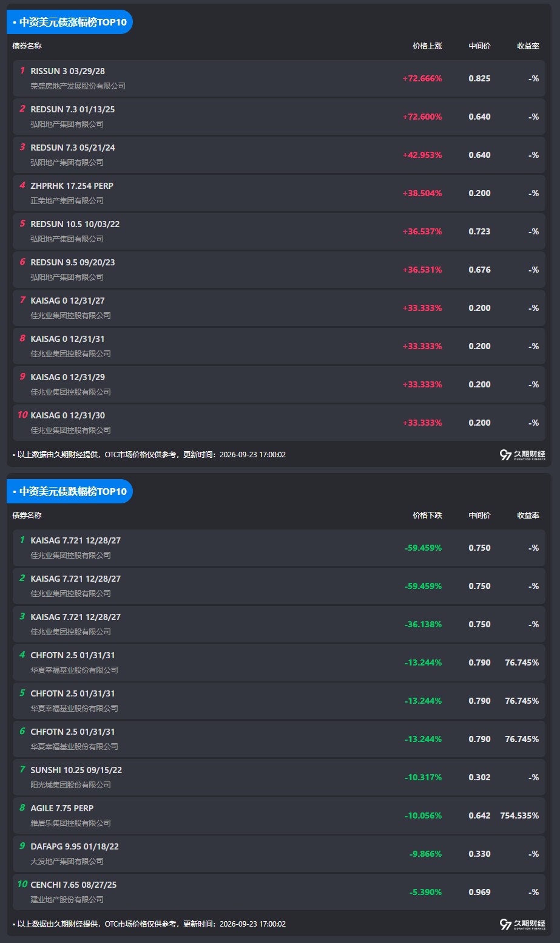Click the 754.535% yield value

click(519, 815)
